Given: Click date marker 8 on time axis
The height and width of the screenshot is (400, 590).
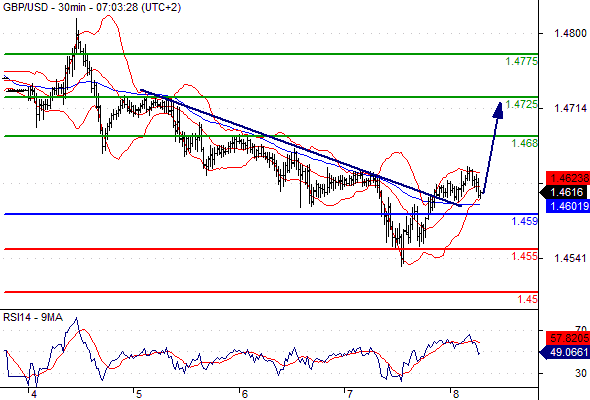Looking at the screenshot, I should [x=456, y=394].
